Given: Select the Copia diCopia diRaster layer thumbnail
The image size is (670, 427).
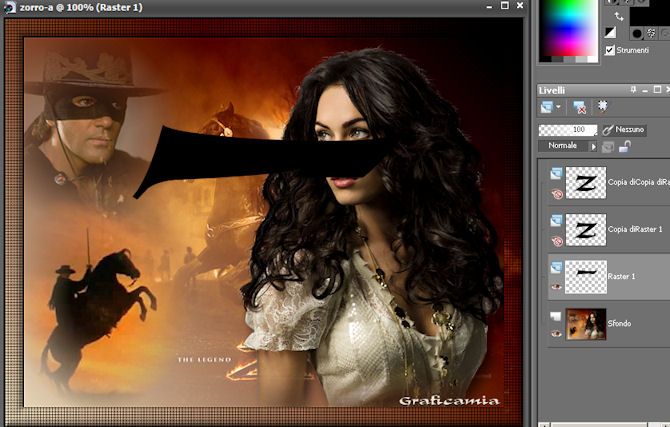Looking at the screenshot, I should [x=586, y=183].
